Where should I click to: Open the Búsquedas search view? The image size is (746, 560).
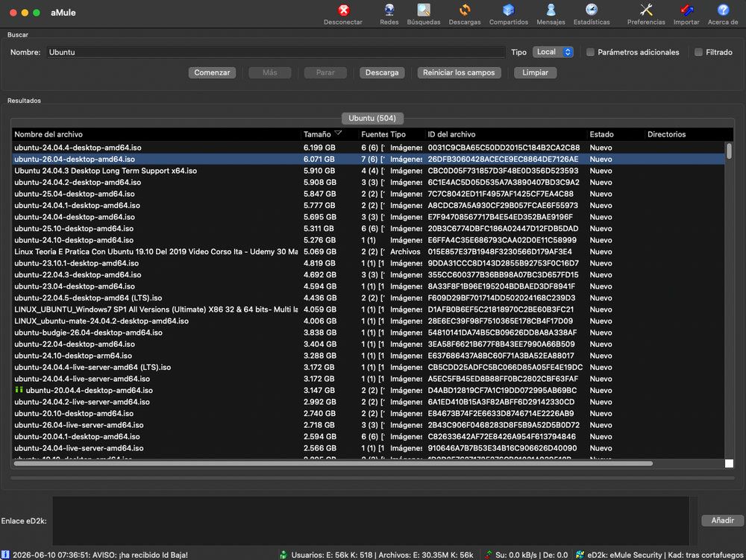424,14
